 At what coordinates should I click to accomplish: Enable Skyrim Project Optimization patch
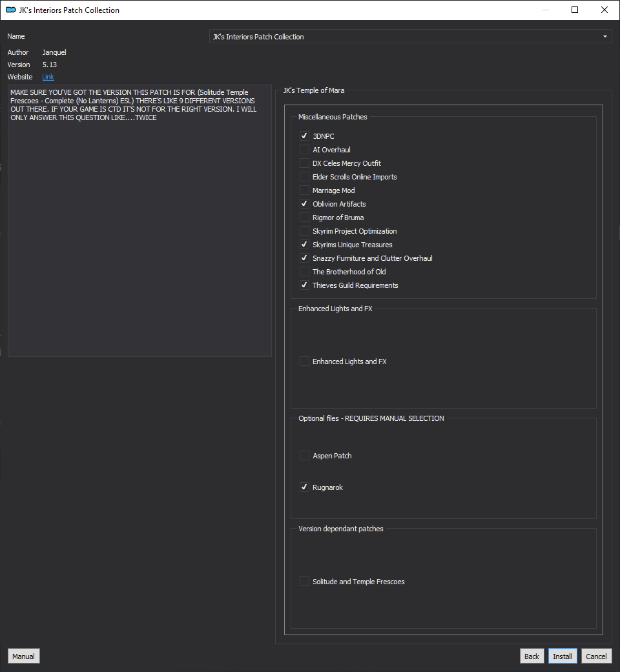click(x=304, y=231)
